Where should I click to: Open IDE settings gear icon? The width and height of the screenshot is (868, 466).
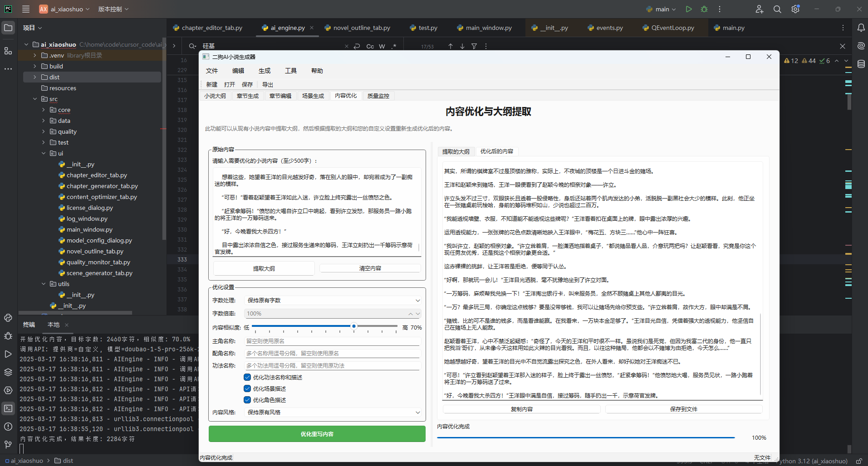coord(795,9)
